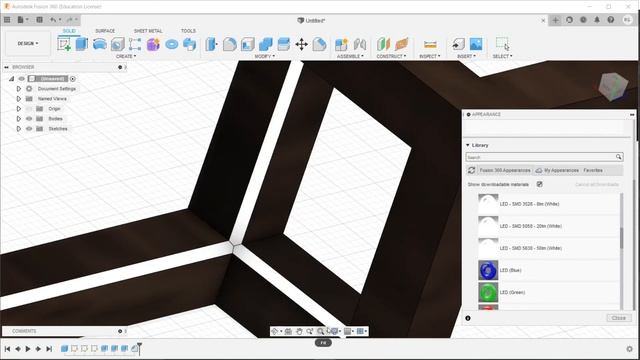Switch to My Appearances tab

tap(557, 170)
